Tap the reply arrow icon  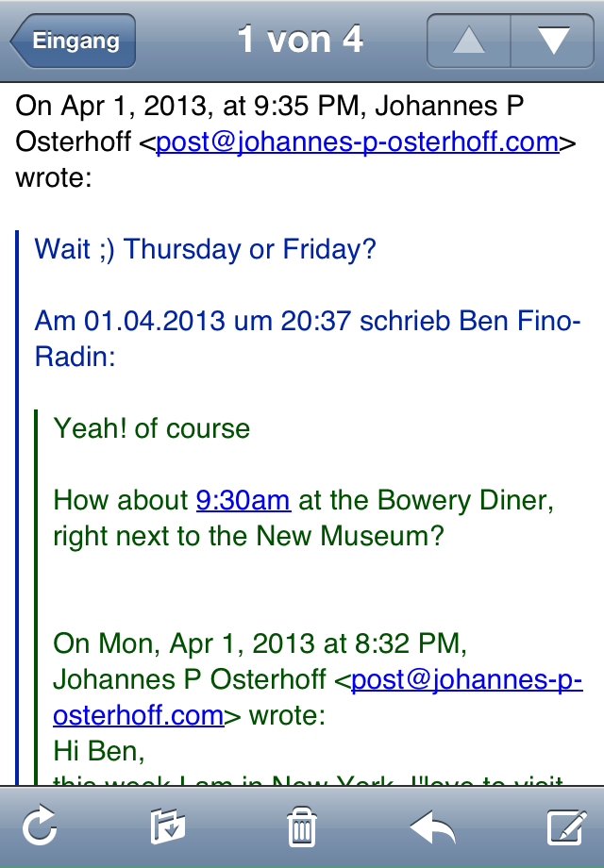432,827
